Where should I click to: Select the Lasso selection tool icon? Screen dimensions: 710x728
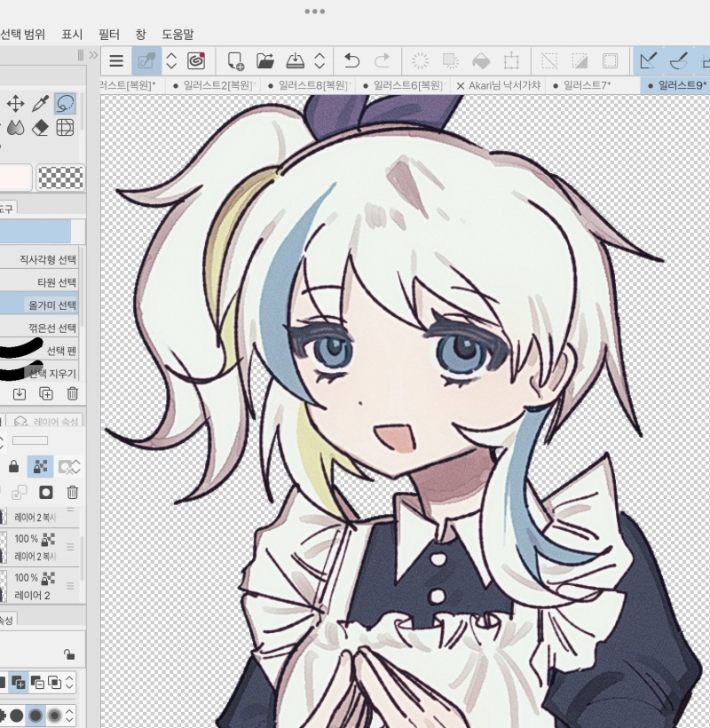coord(65,104)
